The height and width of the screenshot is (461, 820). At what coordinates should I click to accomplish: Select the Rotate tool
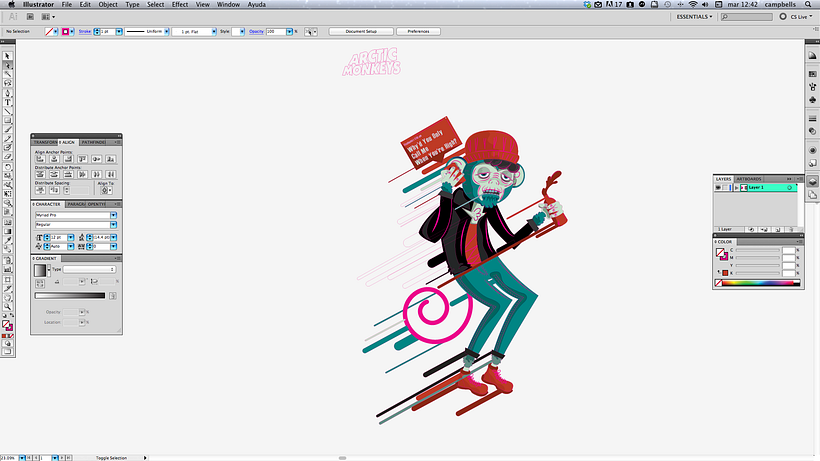(7, 167)
